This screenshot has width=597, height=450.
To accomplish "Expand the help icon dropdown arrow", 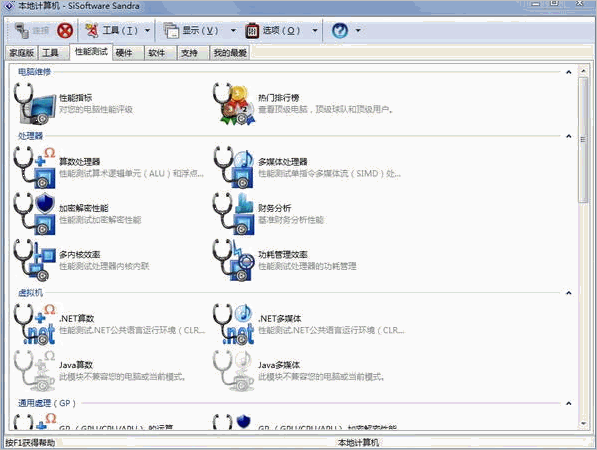I will tap(358, 30).
